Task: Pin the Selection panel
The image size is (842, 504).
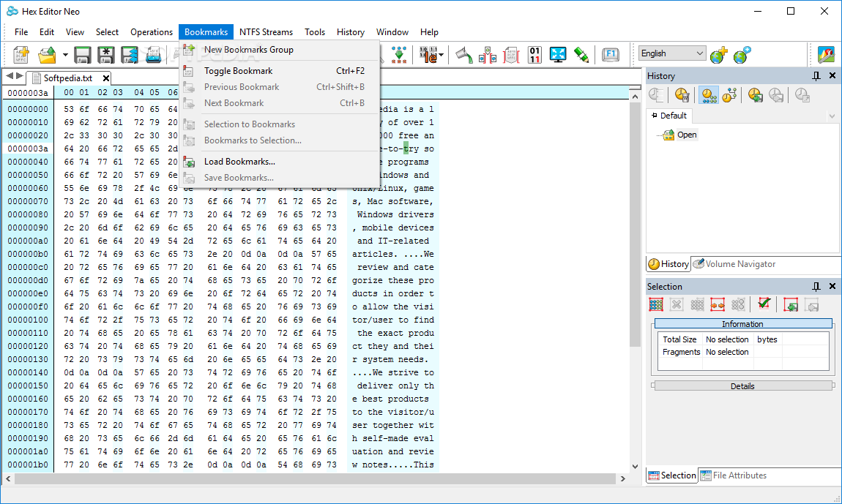Action: coord(816,286)
